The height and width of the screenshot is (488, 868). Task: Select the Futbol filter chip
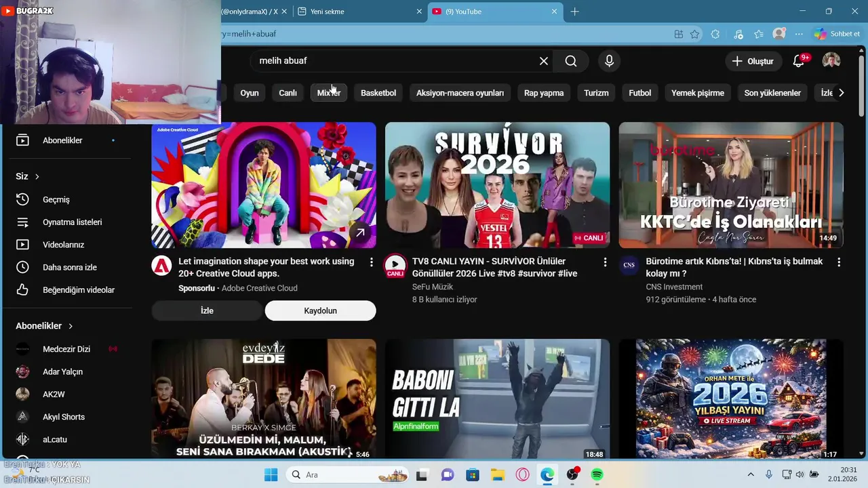[639, 93]
